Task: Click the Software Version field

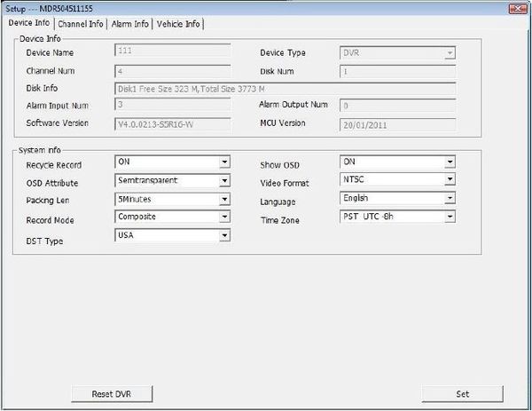Action: pos(172,124)
